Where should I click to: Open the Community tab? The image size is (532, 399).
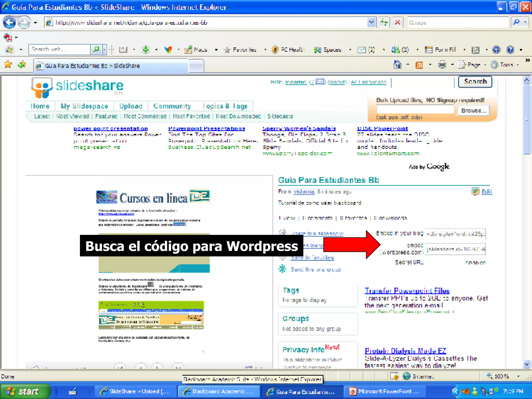[x=172, y=106]
